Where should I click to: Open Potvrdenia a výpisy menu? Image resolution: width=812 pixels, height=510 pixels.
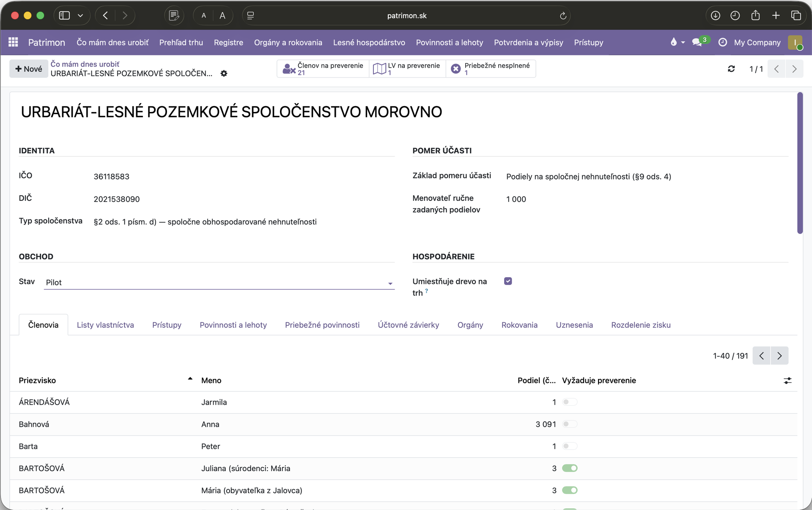point(528,42)
